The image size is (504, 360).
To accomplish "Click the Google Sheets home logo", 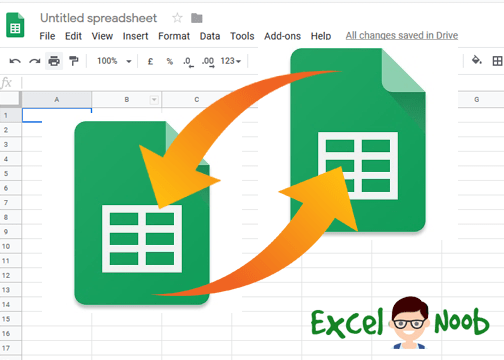I will point(15,25).
